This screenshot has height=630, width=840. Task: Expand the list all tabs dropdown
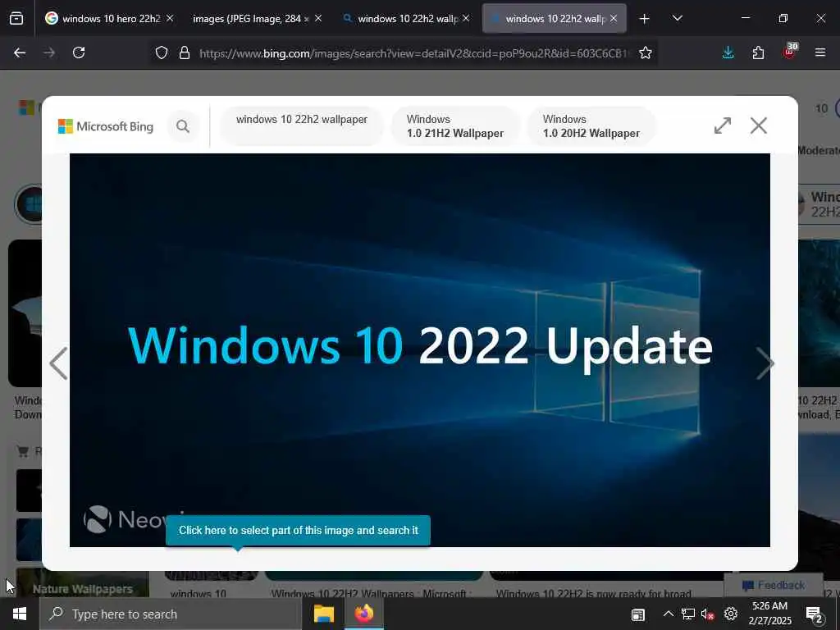coord(677,19)
